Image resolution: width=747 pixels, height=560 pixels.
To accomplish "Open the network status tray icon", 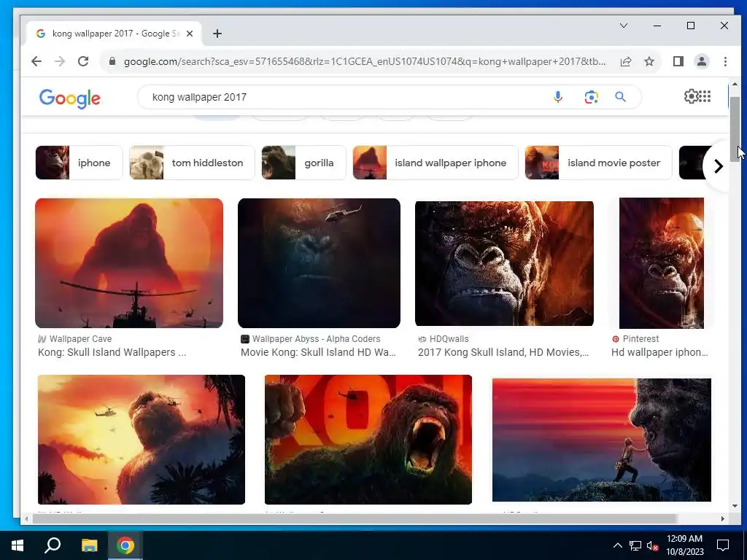I will (x=635, y=545).
